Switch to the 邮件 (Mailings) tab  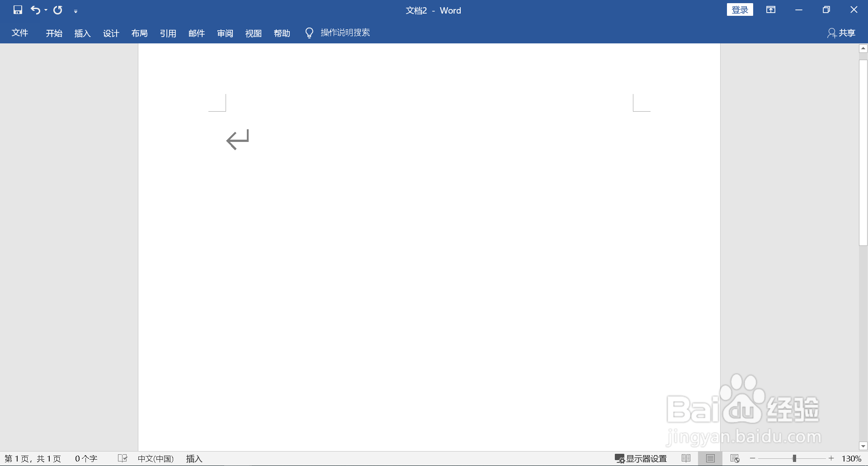click(x=196, y=33)
